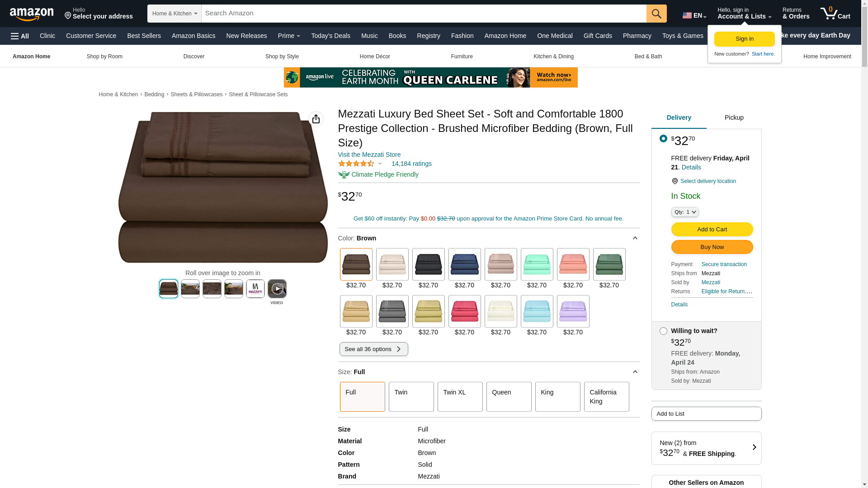Play the product video thumbnail
Screen dimensions: 868x488
click(x=277, y=289)
